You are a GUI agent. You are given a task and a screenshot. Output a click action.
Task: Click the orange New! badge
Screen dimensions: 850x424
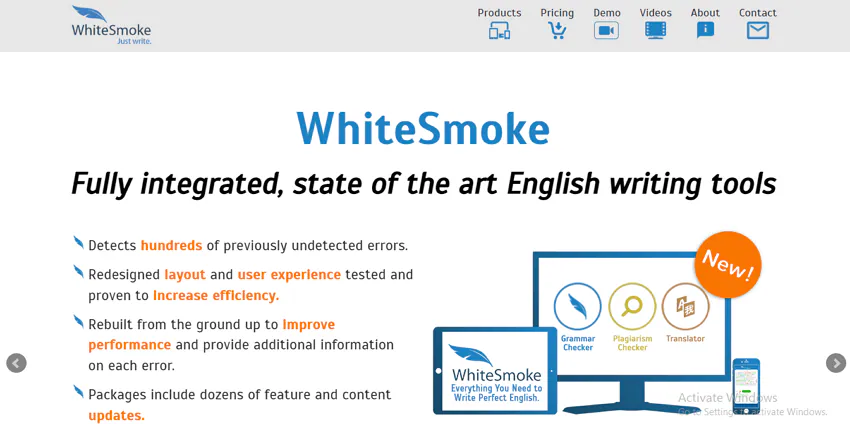pyautogui.click(x=728, y=265)
